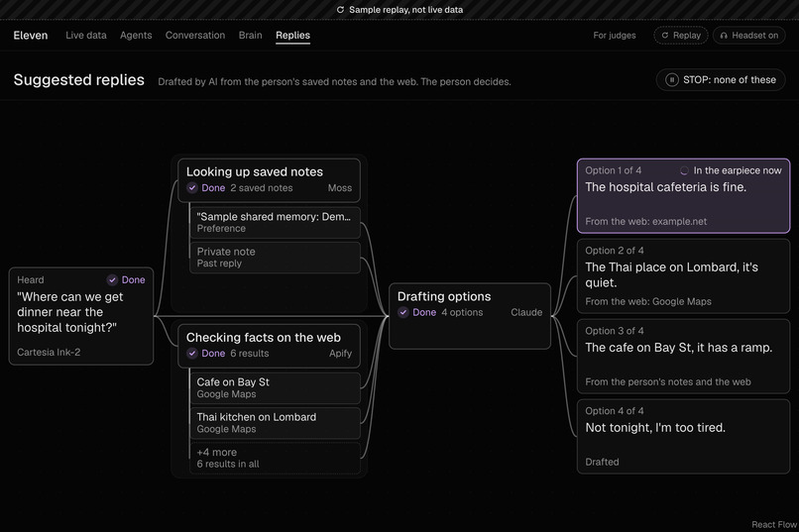Click the checkmark in the Drafting options card
This screenshot has width=799, height=532.
click(x=403, y=313)
